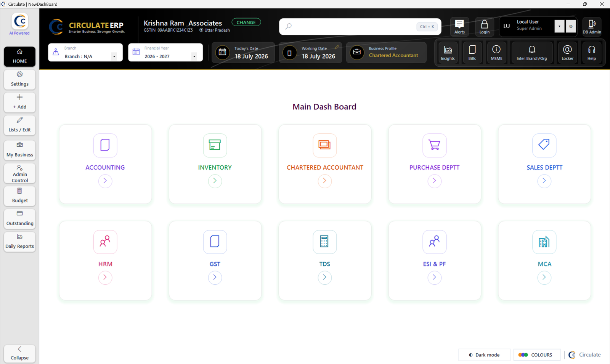
Task: Click the Chartered Accountant module icon
Action: pos(325,145)
